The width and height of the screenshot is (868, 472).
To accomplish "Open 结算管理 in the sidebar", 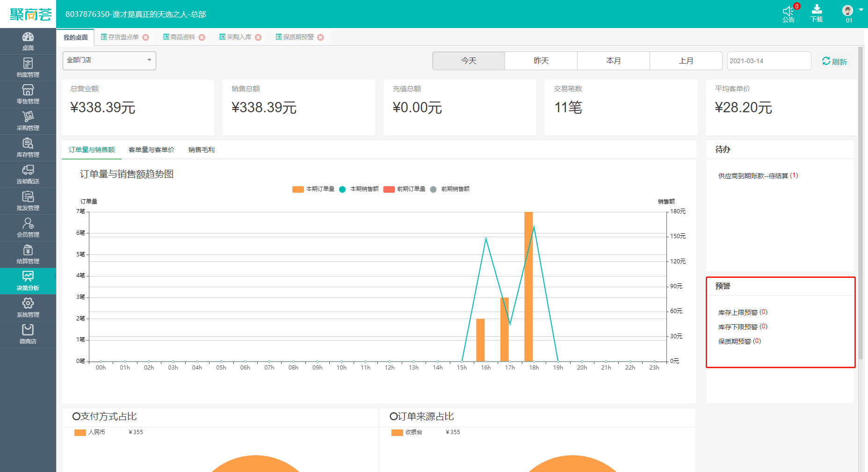I will 28,254.
